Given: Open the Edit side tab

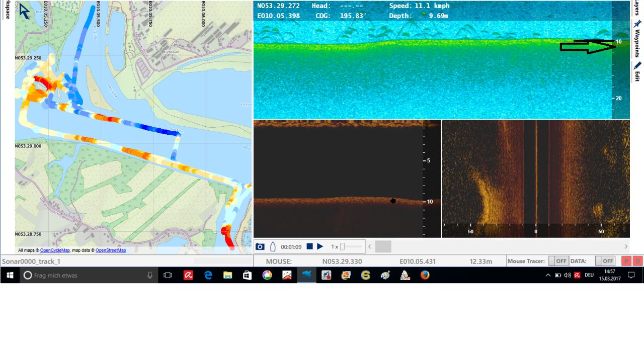Looking at the screenshot, I should tap(637, 72).
